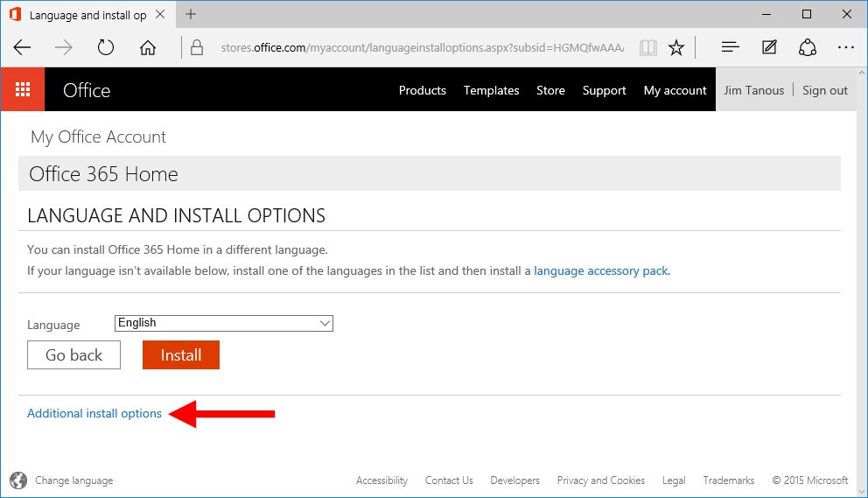Click the Office logo in tab title

15,14
